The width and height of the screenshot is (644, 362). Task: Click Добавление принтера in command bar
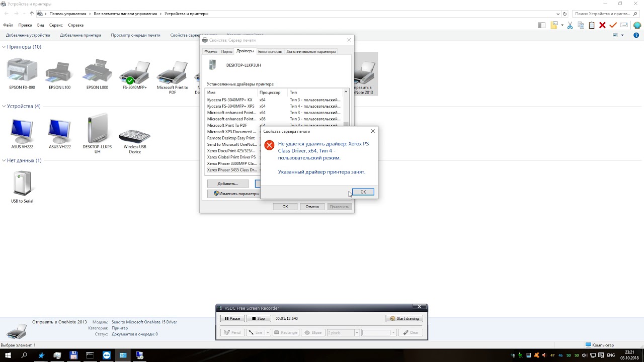80,35
